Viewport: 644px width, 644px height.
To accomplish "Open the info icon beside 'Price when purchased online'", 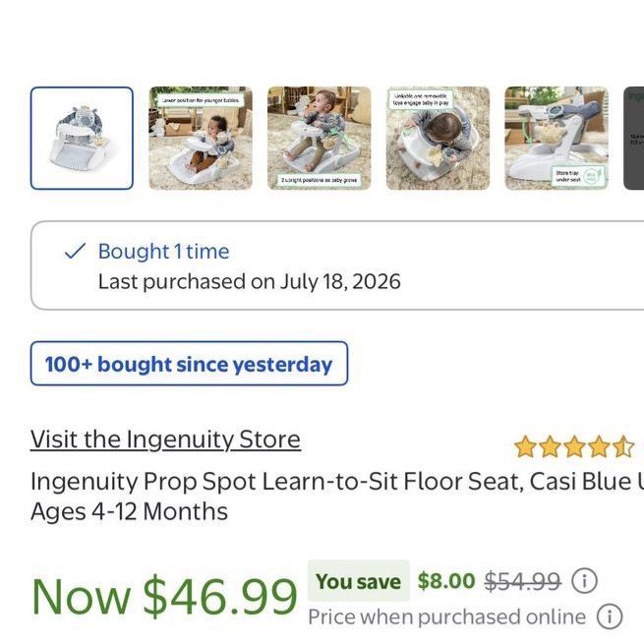I will coord(610,616).
